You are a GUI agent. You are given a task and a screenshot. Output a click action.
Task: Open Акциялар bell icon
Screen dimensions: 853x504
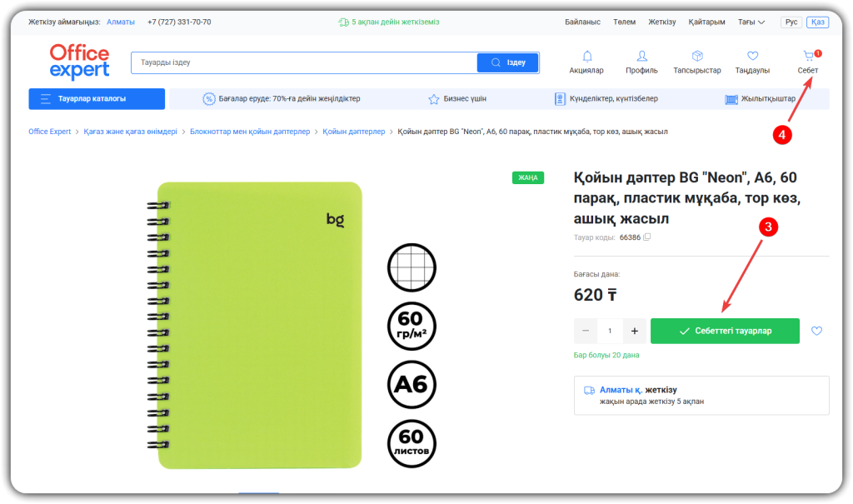tap(587, 56)
